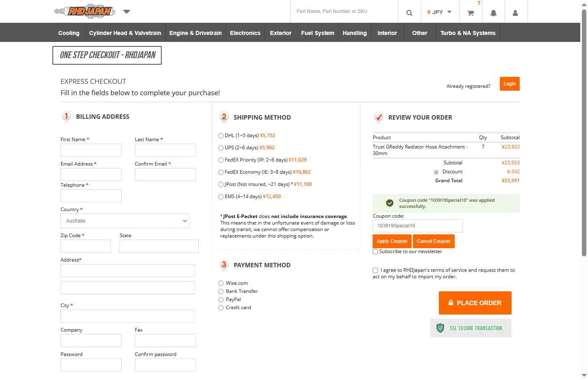The width and height of the screenshot is (588, 380).
Task: Click the Fax field
Action: click(x=165, y=341)
